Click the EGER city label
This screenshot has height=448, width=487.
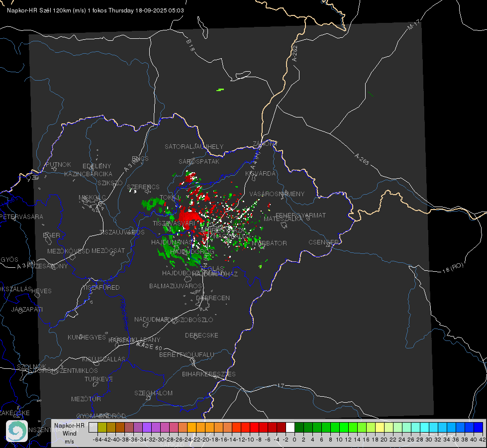(51, 235)
